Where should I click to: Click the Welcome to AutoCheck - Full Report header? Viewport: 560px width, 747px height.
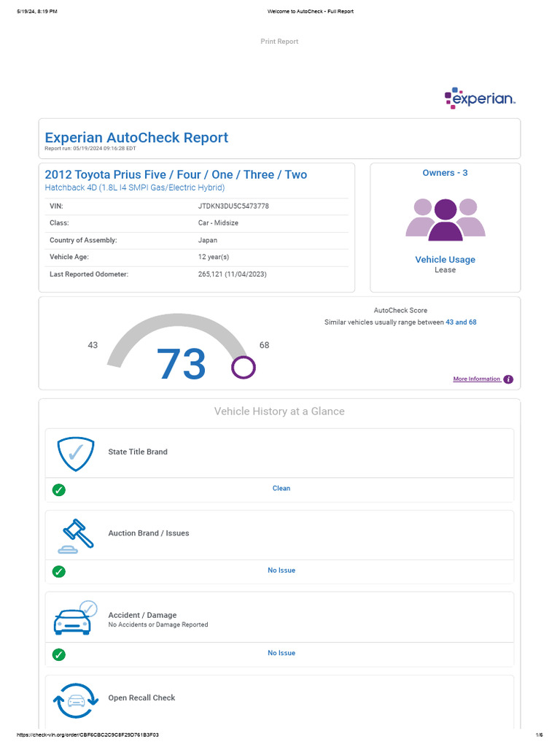311,12
